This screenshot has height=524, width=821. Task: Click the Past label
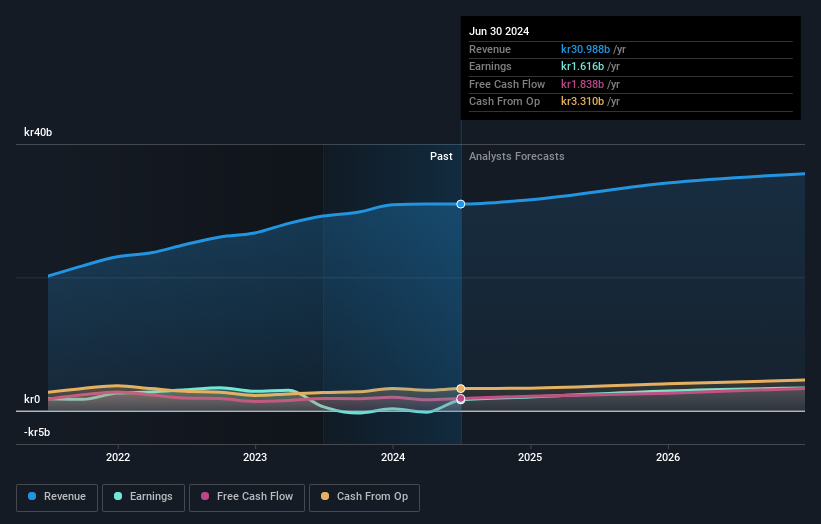(441, 156)
